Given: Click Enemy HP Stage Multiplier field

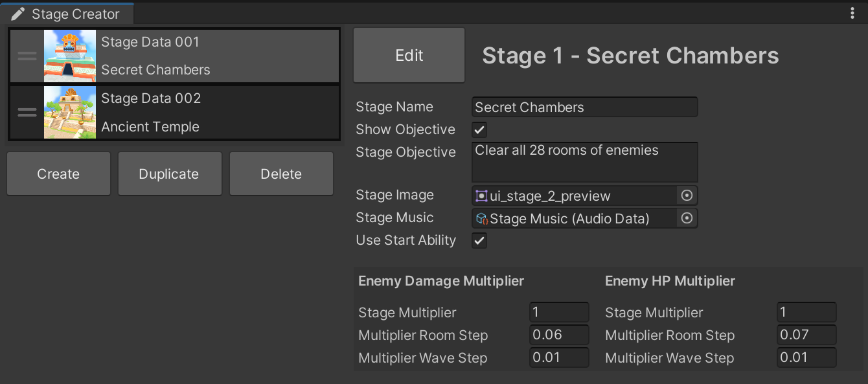Looking at the screenshot, I should [x=806, y=312].
